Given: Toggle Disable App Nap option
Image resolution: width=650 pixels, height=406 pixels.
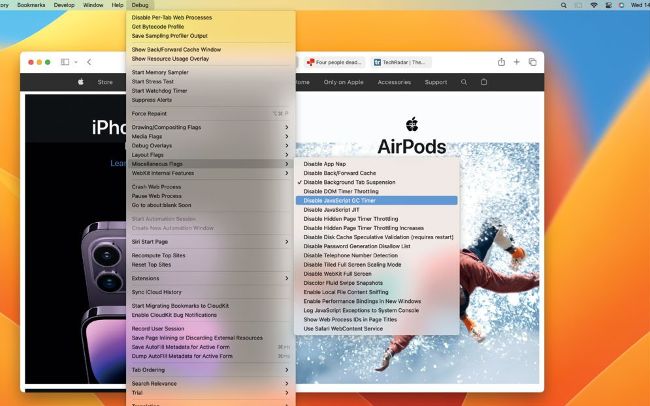Looking at the screenshot, I should click(x=377, y=164).
